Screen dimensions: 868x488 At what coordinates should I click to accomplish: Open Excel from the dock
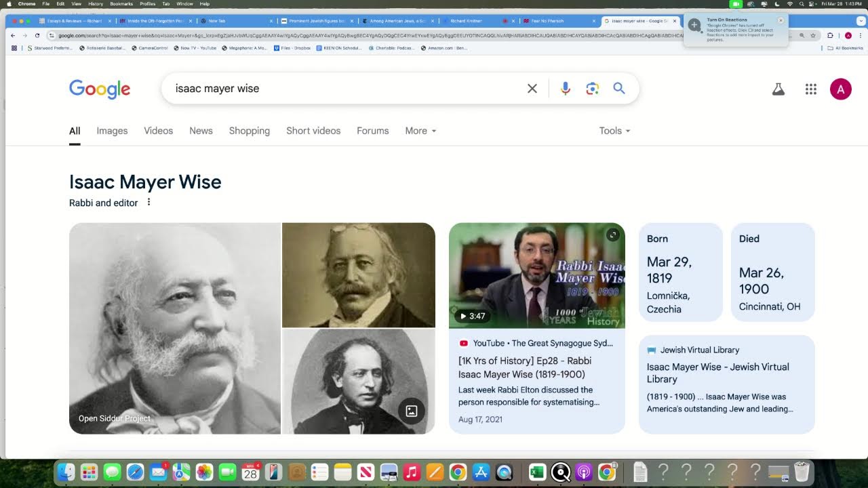[537, 472]
